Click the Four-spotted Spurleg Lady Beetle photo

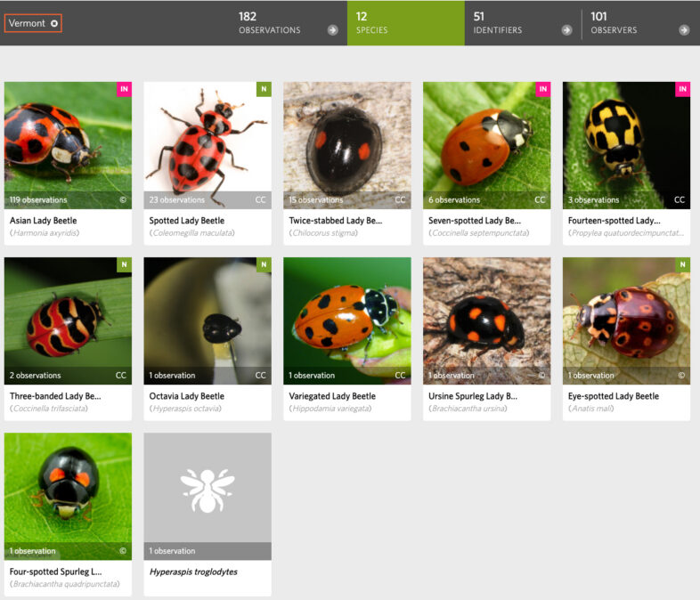[x=68, y=489]
